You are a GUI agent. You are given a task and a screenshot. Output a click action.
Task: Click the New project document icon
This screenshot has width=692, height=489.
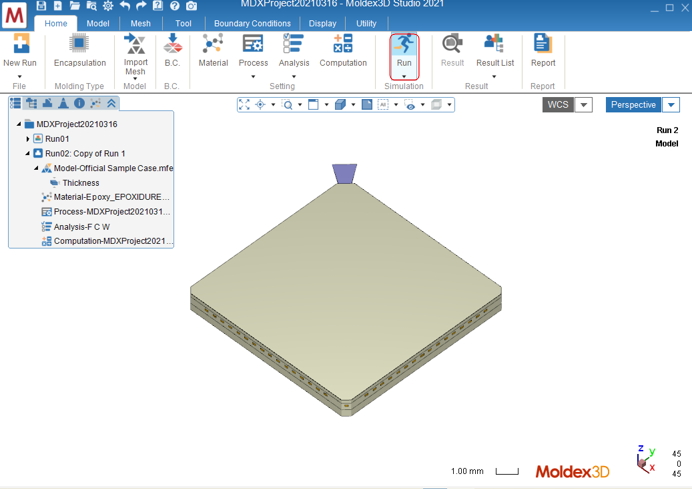click(58, 5)
